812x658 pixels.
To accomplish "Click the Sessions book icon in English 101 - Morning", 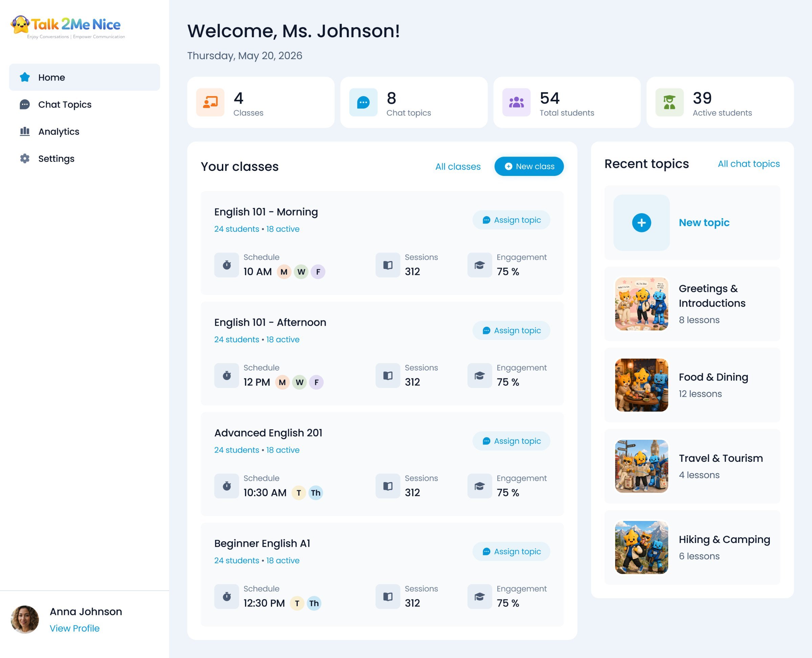I will (388, 265).
